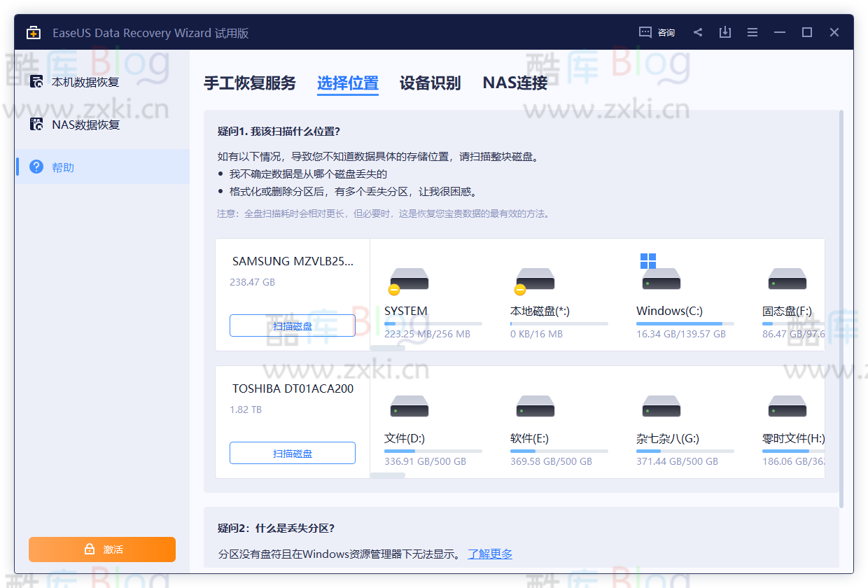Open 了解更多 about lost partitions
The image size is (868, 588).
[x=490, y=554]
